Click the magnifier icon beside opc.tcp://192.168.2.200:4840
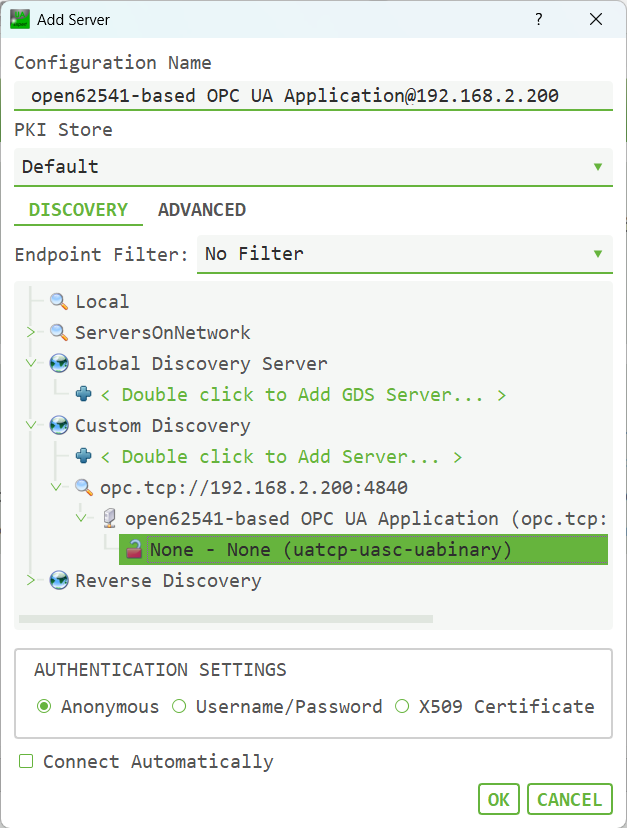The image size is (627, 828). click(x=83, y=487)
